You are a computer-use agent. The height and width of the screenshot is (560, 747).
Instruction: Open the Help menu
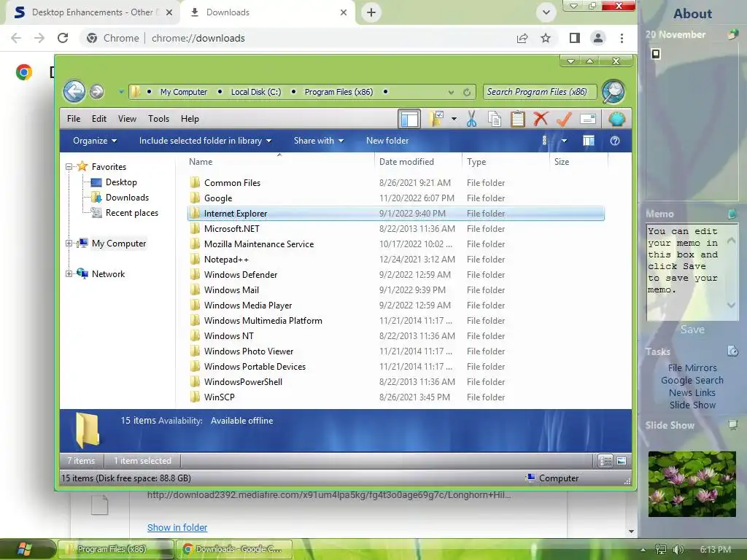click(190, 119)
